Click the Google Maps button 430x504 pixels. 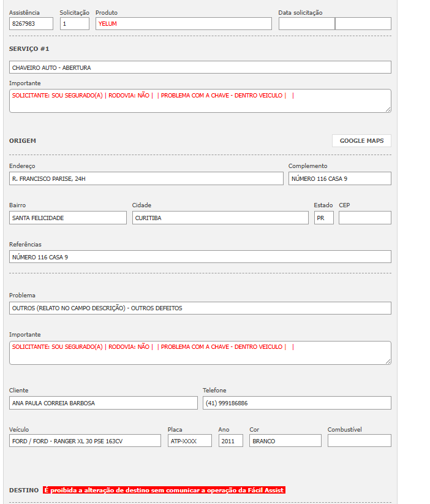tap(361, 141)
